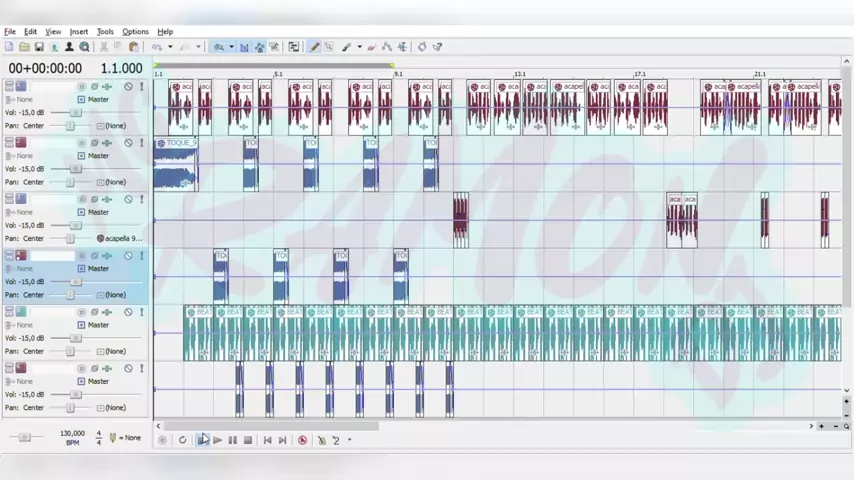
Task: Click the Open folder icon in toolbar
Action: (x=24, y=47)
